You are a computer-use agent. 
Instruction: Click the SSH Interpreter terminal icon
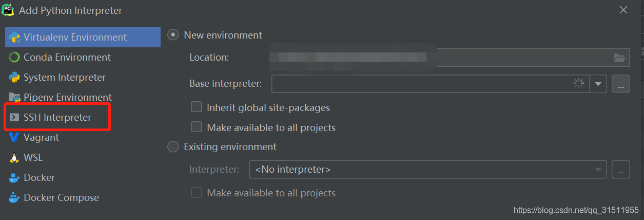[14, 118]
